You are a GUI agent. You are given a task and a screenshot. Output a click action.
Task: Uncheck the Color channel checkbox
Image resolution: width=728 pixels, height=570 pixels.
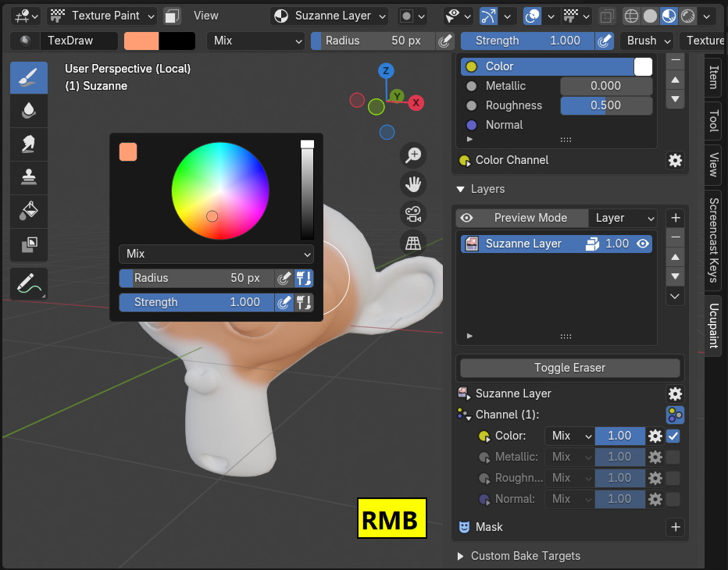[x=673, y=436]
